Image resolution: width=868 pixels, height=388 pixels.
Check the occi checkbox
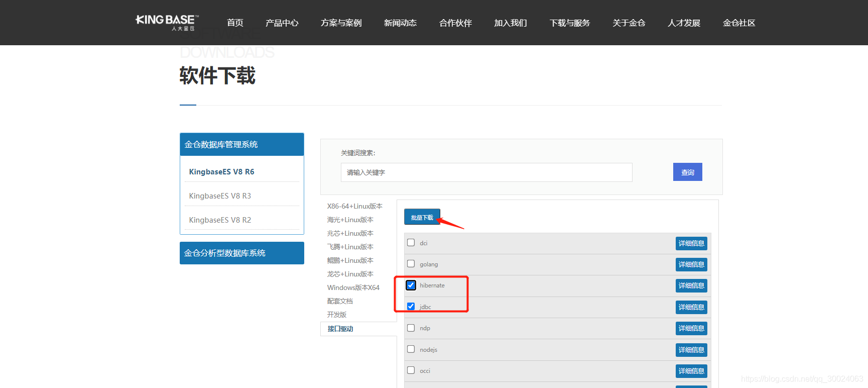click(x=411, y=370)
